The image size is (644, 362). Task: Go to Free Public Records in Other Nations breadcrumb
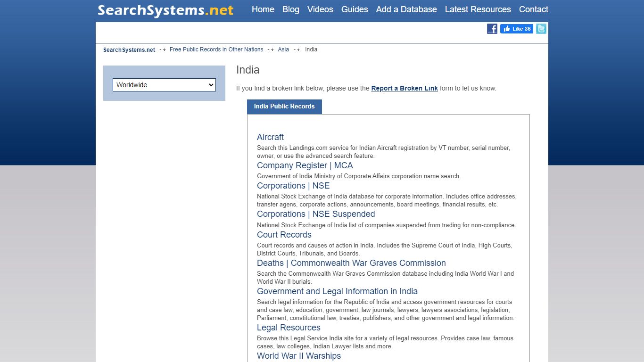tap(216, 49)
